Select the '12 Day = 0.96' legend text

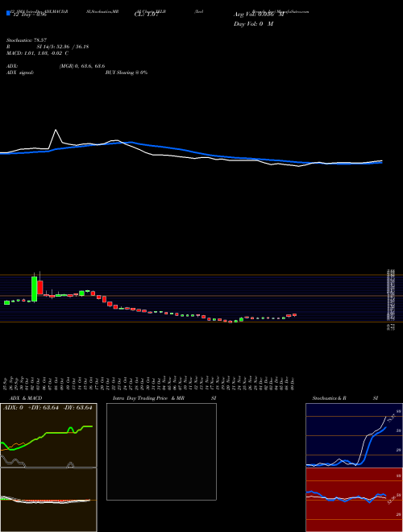[28, 15]
